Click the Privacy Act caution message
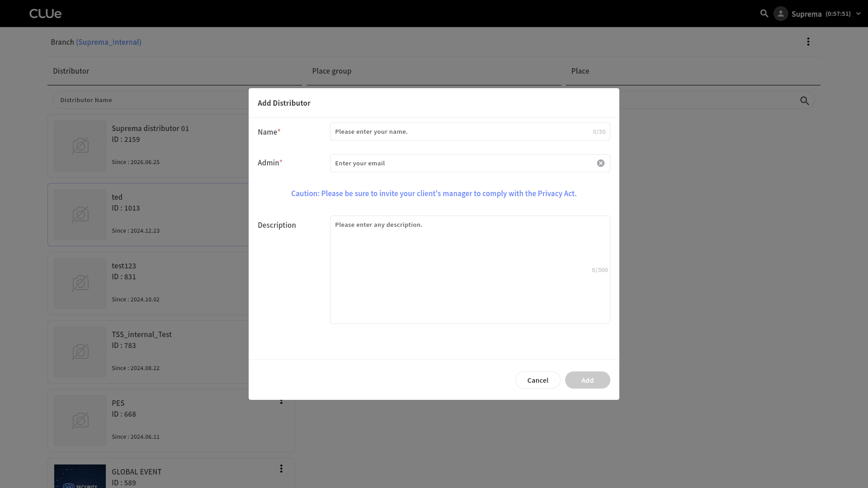This screenshot has height=488, width=868. [x=434, y=193]
